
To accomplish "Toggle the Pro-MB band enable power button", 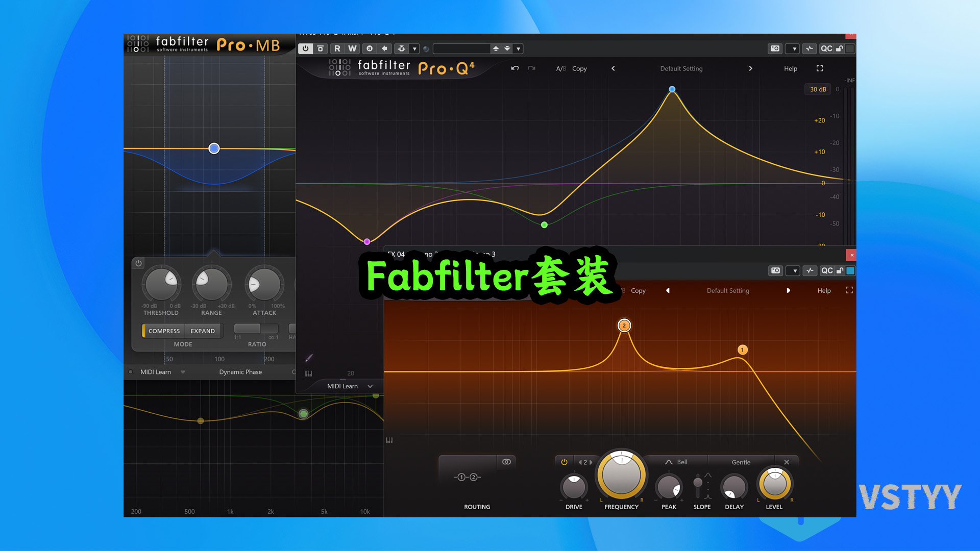I will tap(138, 263).
